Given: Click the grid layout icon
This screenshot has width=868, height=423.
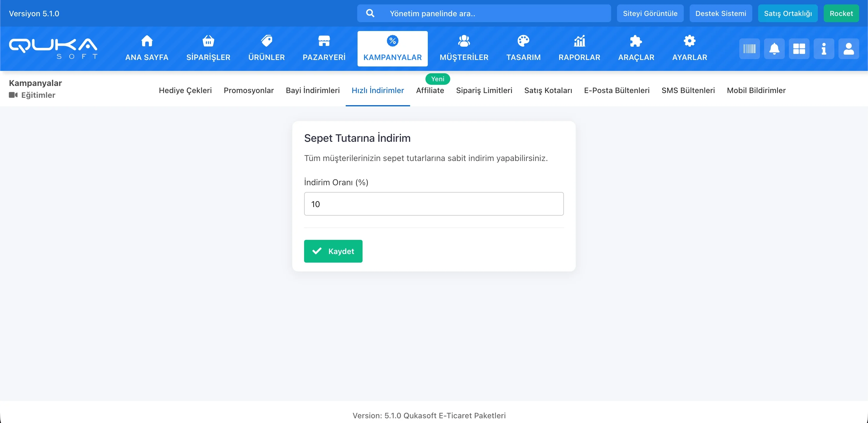Looking at the screenshot, I should 799,49.
